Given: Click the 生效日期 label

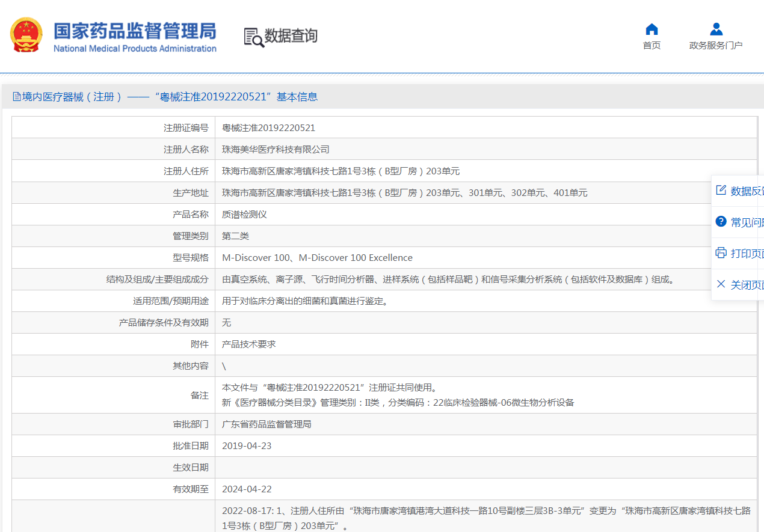Looking at the screenshot, I should click(x=191, y=468).
